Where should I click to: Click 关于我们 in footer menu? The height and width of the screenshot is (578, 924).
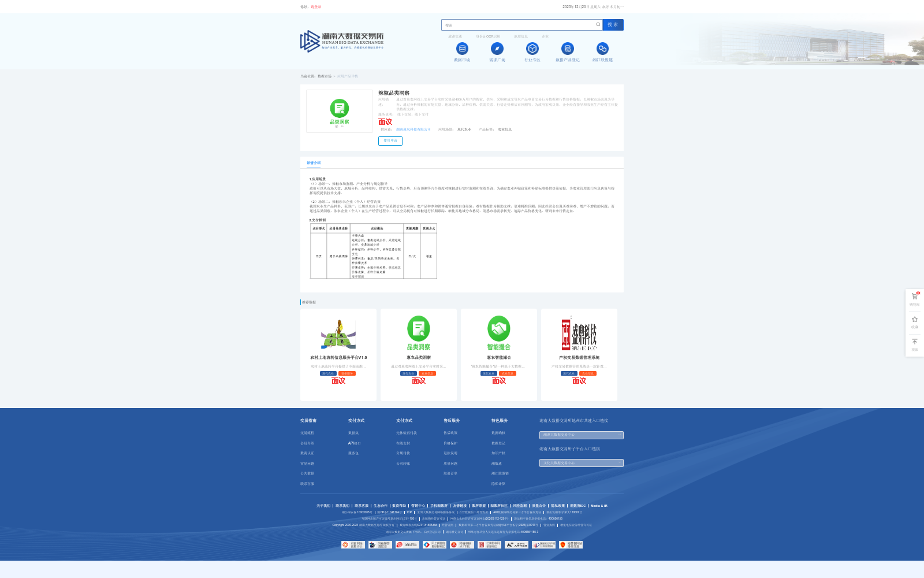click(323, 506)
